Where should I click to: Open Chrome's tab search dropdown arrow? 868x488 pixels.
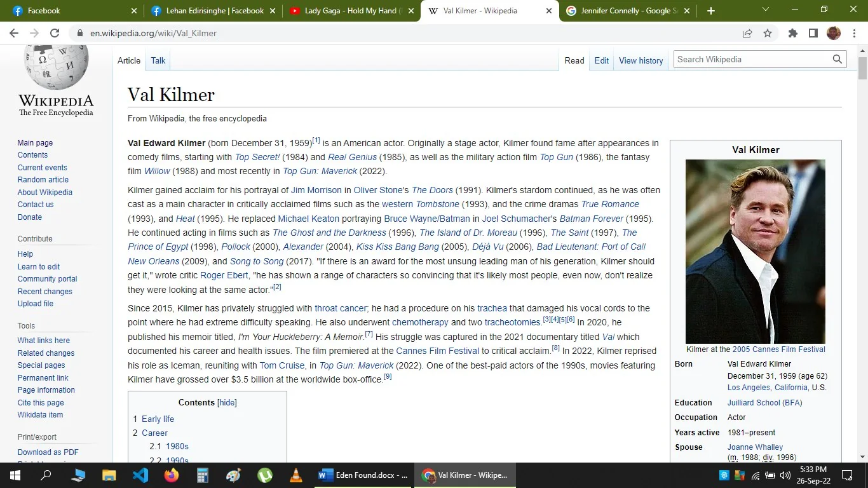pyautogui.click(x=765, y=9)
